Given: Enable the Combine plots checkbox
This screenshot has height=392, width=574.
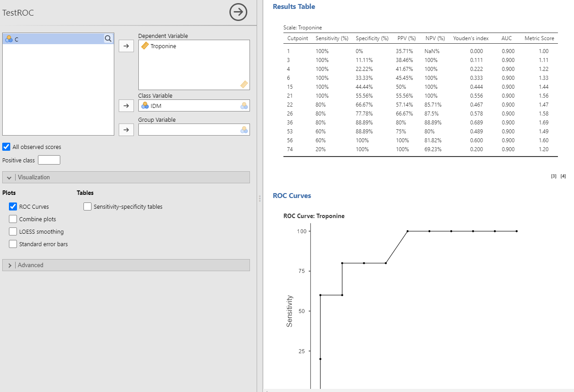Looking at the screenshot, I should pyautogui.click(x=13, y=219).
